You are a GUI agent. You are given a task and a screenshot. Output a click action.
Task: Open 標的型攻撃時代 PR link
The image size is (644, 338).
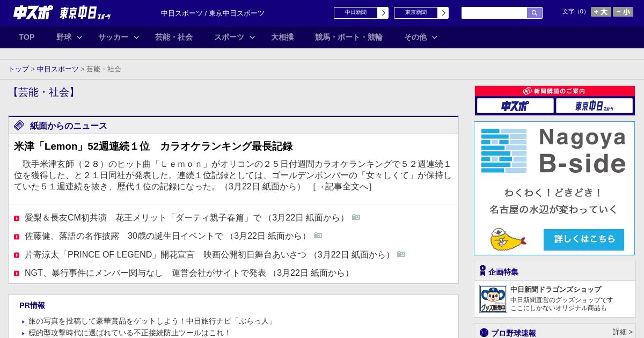129,333
